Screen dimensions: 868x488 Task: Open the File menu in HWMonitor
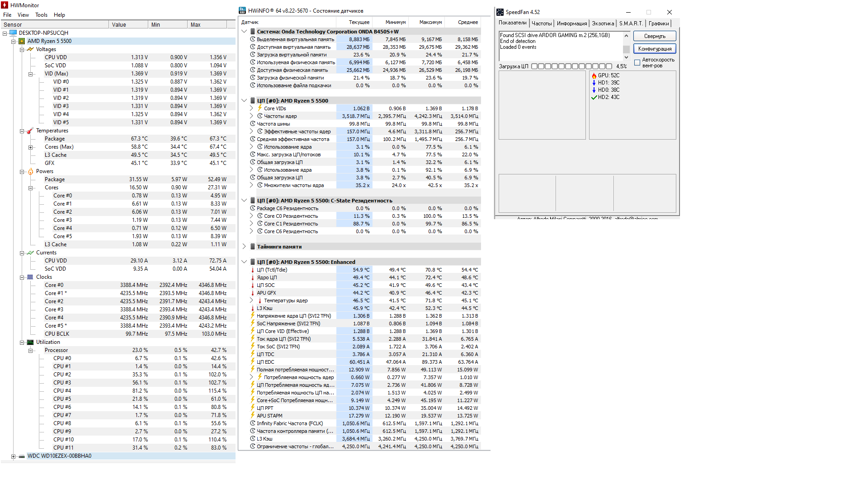click(x=7, y=15)
